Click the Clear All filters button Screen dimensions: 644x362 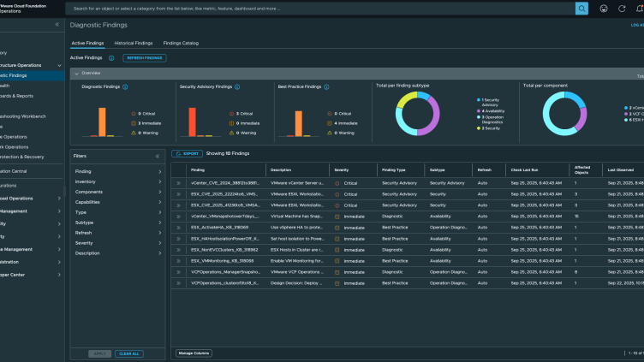tap(129, 353)
